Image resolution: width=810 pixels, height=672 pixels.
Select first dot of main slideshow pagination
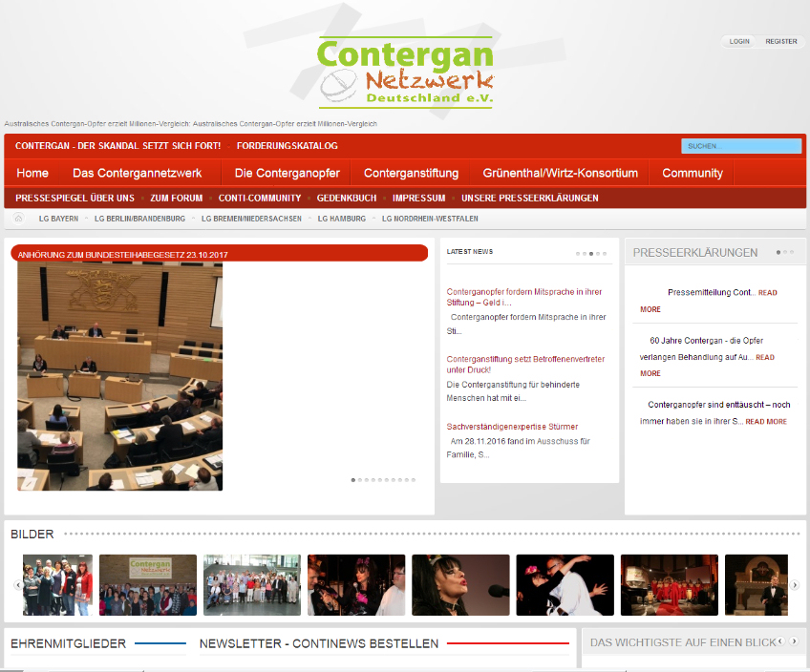pyautogui.click(x=353, y=480)
